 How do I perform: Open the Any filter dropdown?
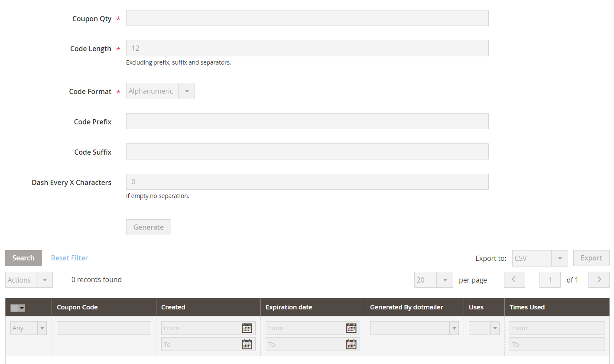coord(29,328)
